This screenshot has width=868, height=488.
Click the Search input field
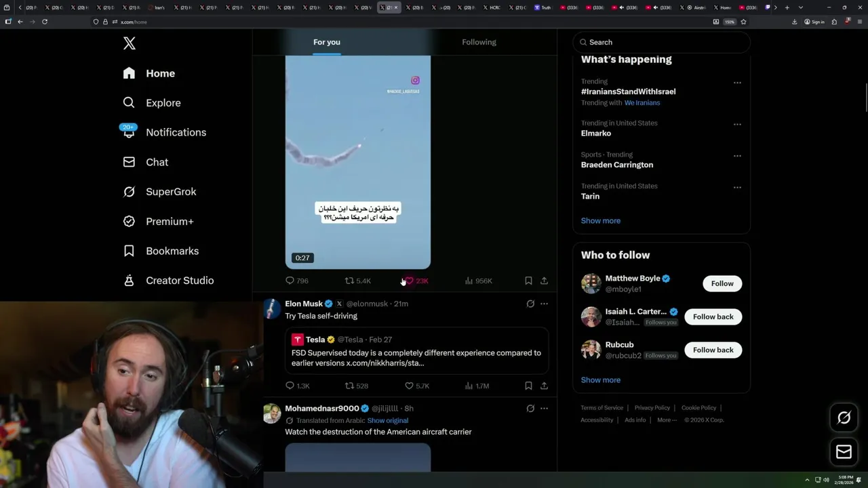[x=661, y=42]
